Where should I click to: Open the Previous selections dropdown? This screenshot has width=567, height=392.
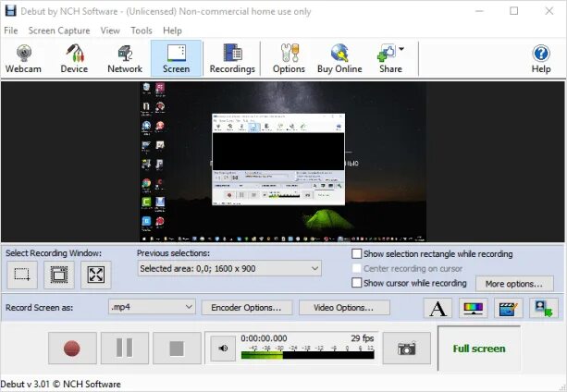coord(229,268)
